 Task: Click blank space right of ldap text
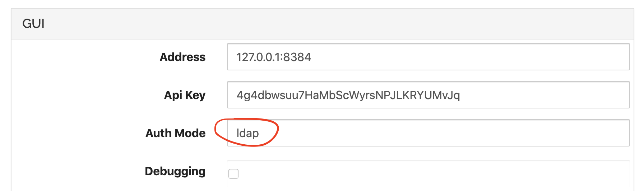click(395, 133)
